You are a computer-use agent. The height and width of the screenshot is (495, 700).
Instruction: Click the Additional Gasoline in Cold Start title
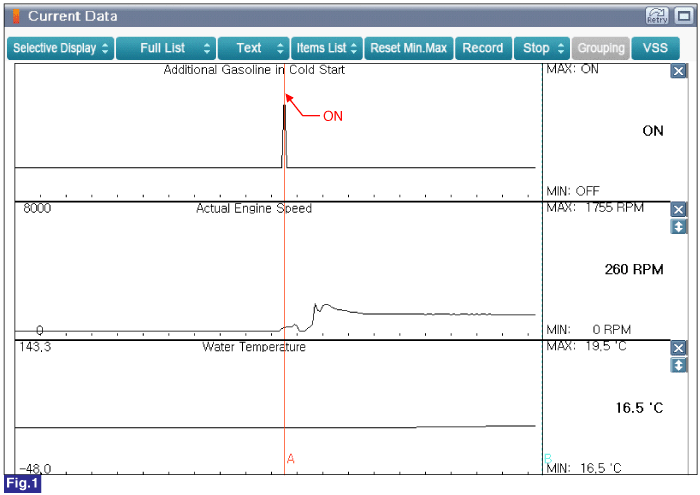[x=254, y=70]
